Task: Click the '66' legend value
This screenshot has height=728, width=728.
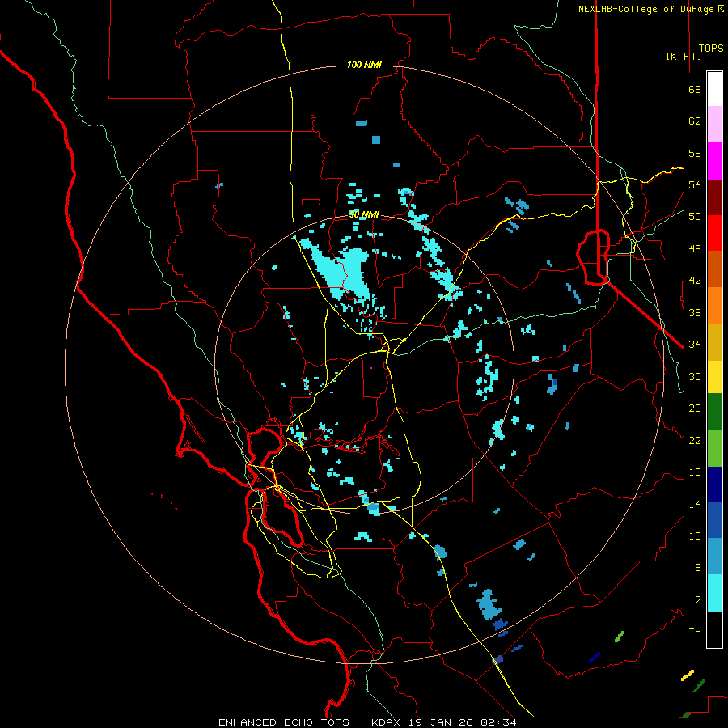Action: 695,89
